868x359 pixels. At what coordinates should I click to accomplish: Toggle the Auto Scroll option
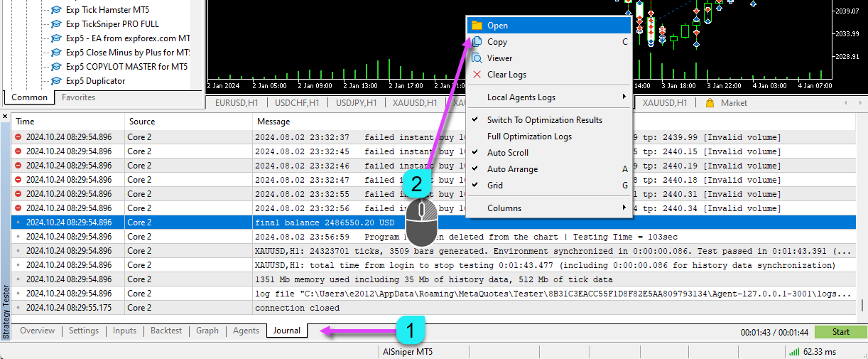[x=507, y=153]
